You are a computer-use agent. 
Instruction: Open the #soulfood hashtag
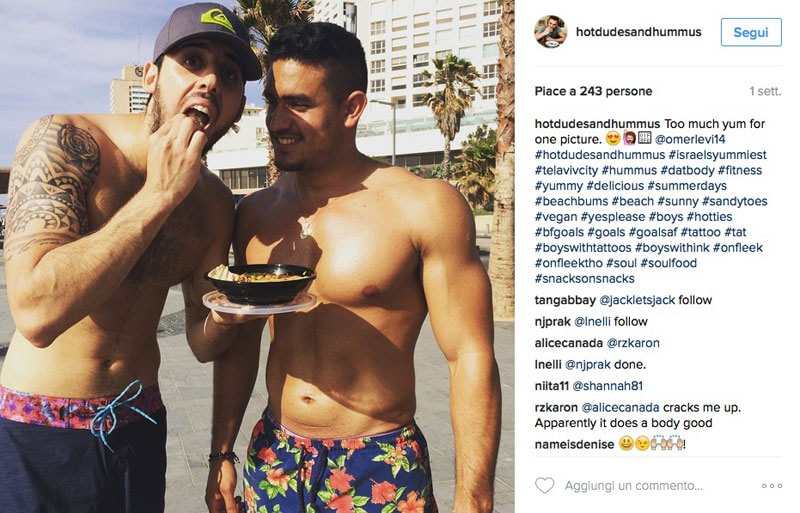tap(669, 263)
